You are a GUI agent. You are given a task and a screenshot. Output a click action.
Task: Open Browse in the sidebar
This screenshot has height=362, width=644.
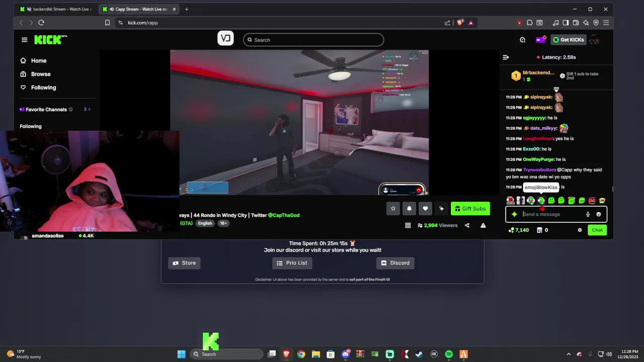(x=35, y=74)
